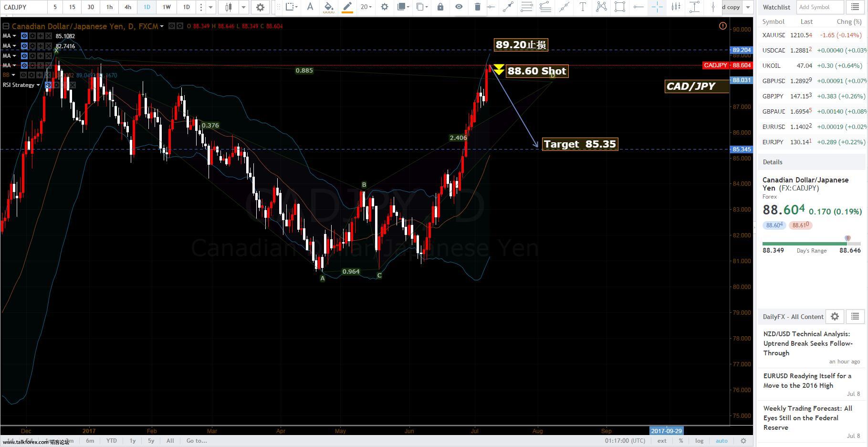Remove the MA 82.7416 indicator with X
The width and height of the screenshot is (868, 447).
[x=49, y=46]
